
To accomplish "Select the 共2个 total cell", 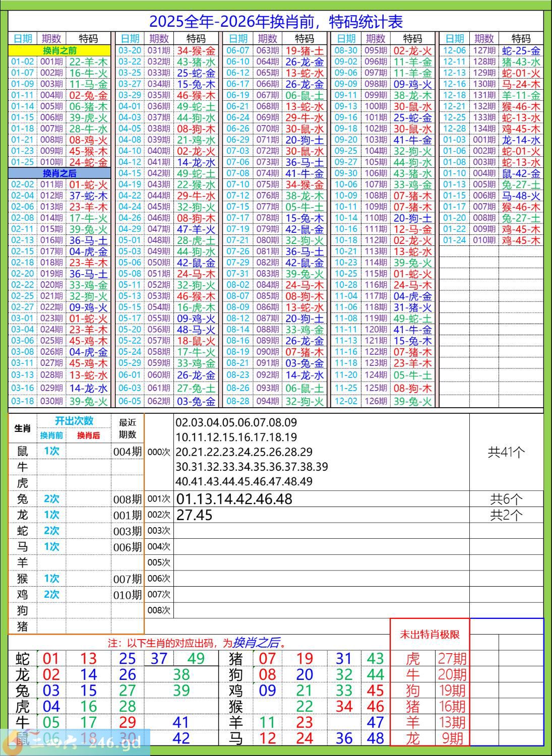I will click(x=506, y=515).
